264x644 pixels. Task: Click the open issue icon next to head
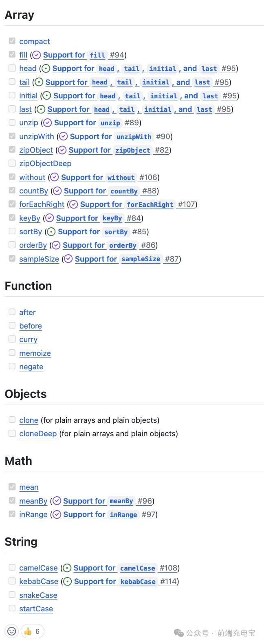(x=46, y=69)
